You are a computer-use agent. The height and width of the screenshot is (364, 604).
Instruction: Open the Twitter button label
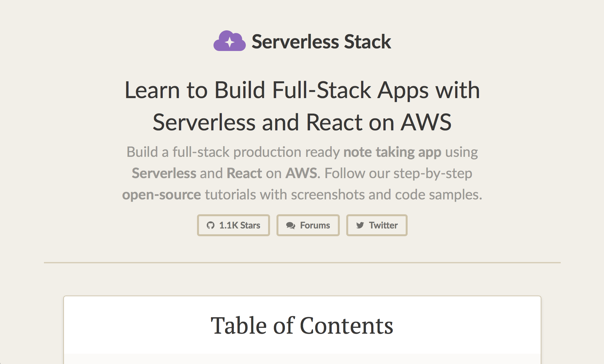[383, 225]
